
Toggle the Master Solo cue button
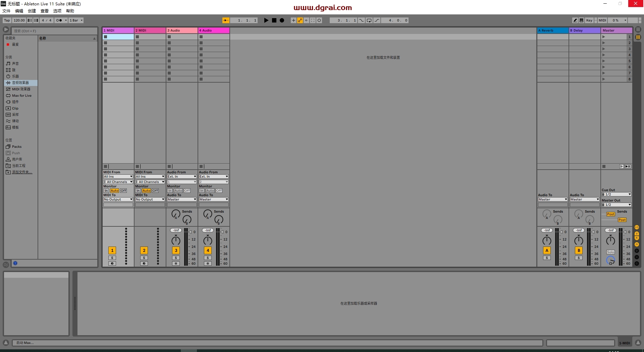point(610,252)
